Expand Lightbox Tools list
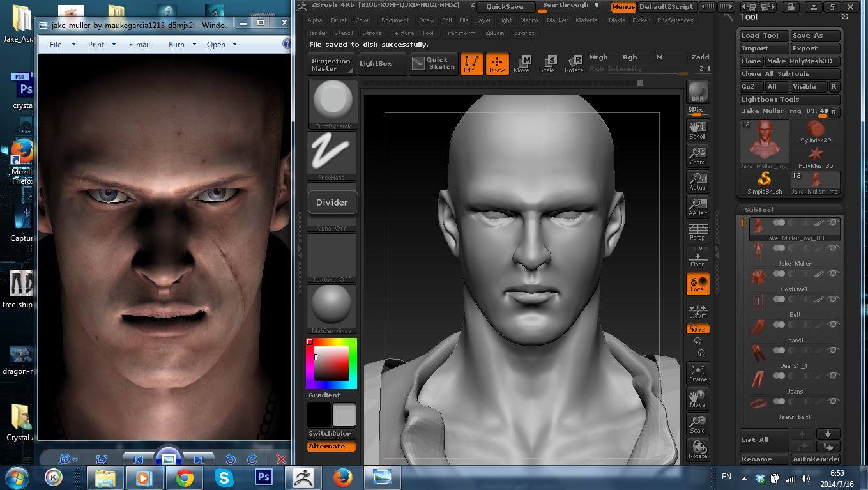This screenshot has width=868, height=490. coord(789,100)
